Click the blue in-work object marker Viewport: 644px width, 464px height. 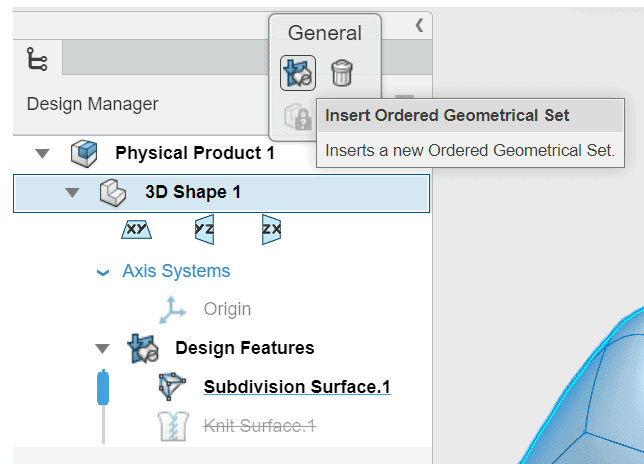point(103,387)
